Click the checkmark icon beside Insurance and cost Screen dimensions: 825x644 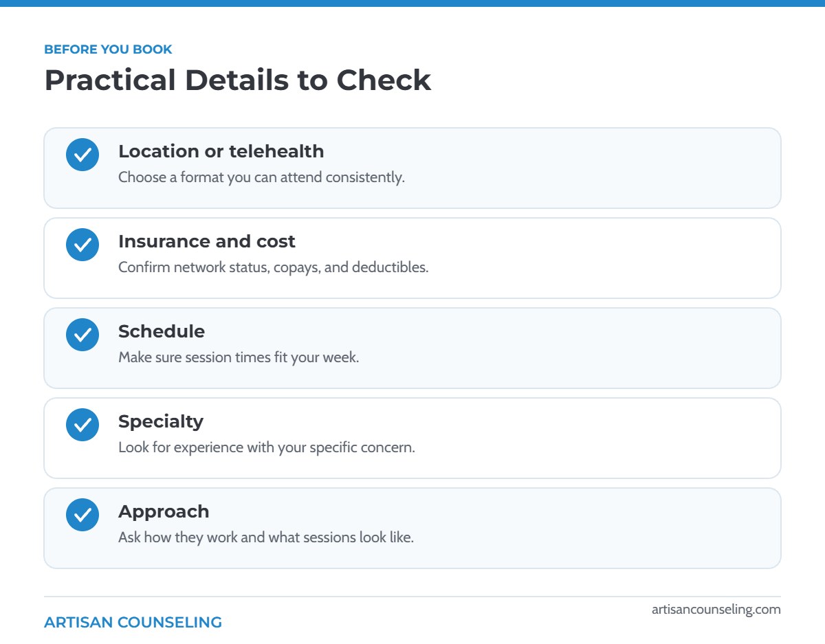(x=82, y=245)
